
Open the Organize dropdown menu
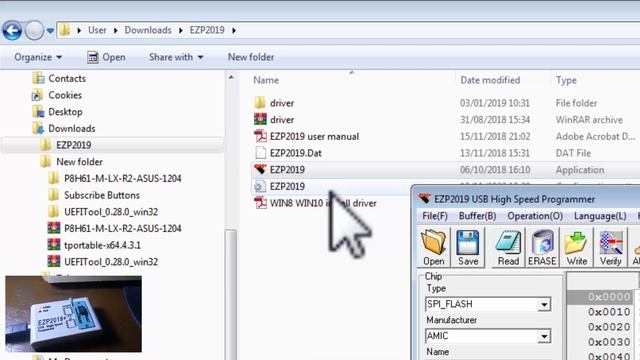coord(38,57)
